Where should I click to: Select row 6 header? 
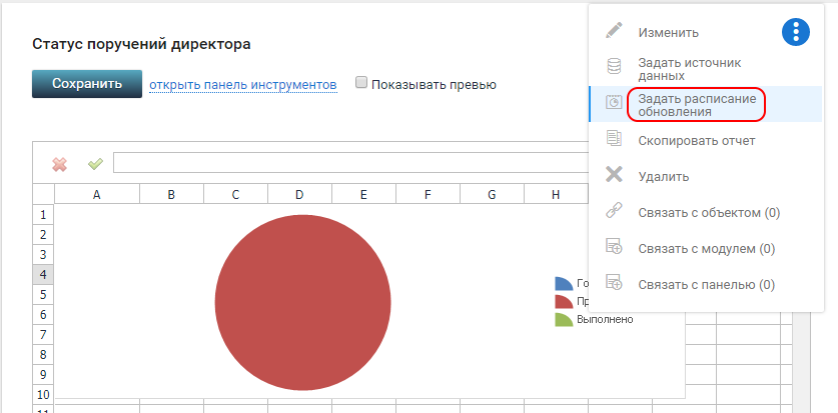43,314
